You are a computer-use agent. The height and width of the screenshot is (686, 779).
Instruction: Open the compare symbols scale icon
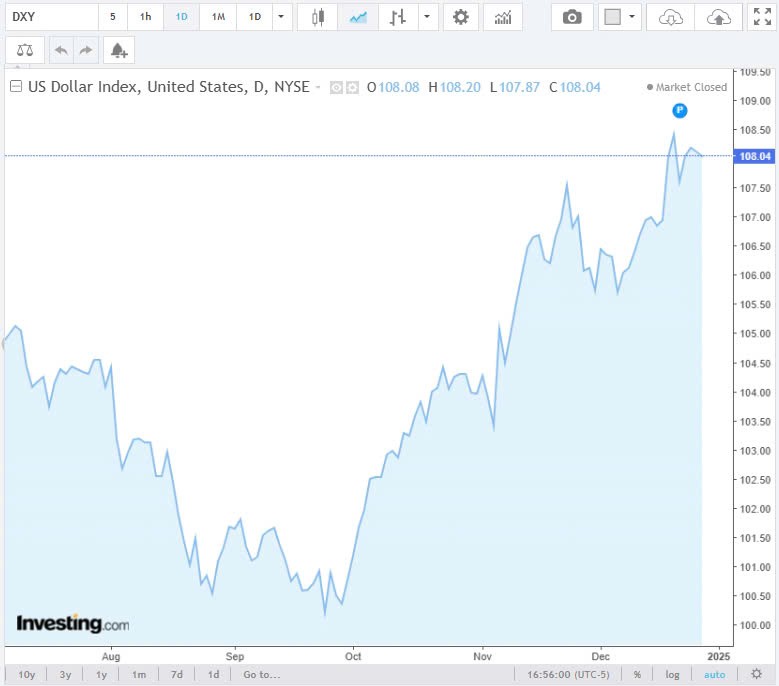pos(25,50)
